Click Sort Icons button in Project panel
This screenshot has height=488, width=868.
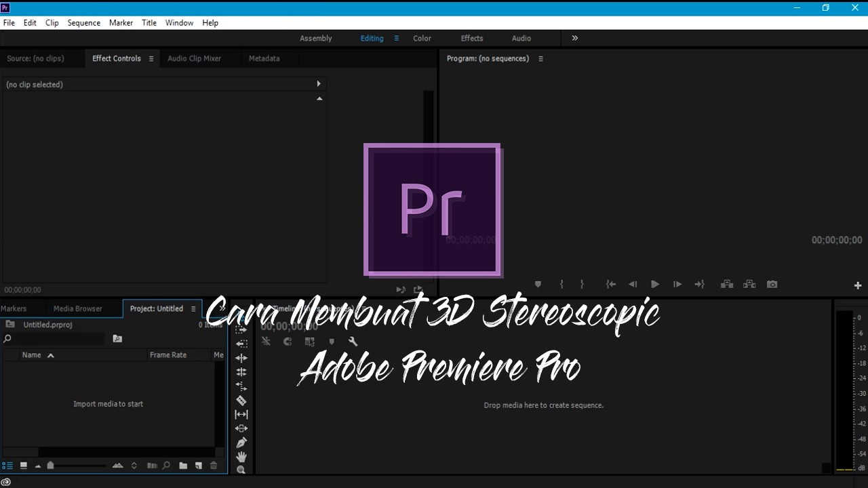134,466
